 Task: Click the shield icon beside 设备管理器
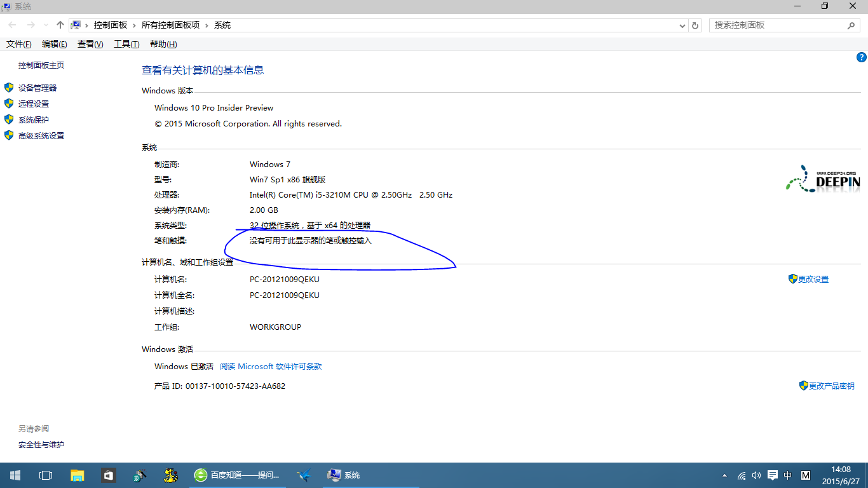[9, 88]
